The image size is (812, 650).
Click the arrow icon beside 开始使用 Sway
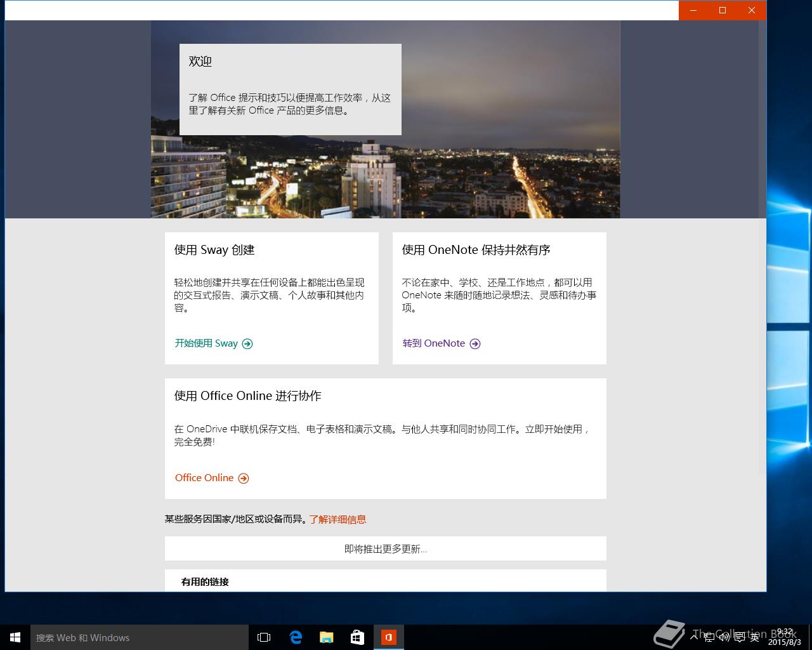[247, 343]
